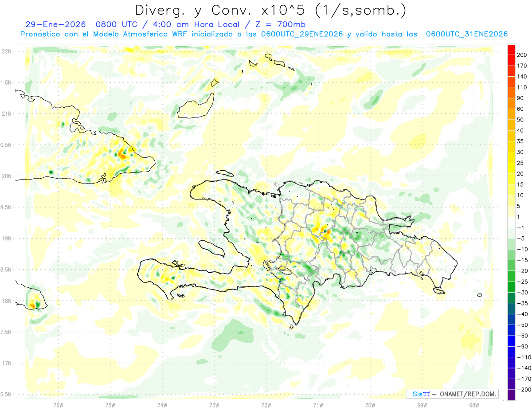Click the 69W longitude label
532x411 pixels.
422,405
